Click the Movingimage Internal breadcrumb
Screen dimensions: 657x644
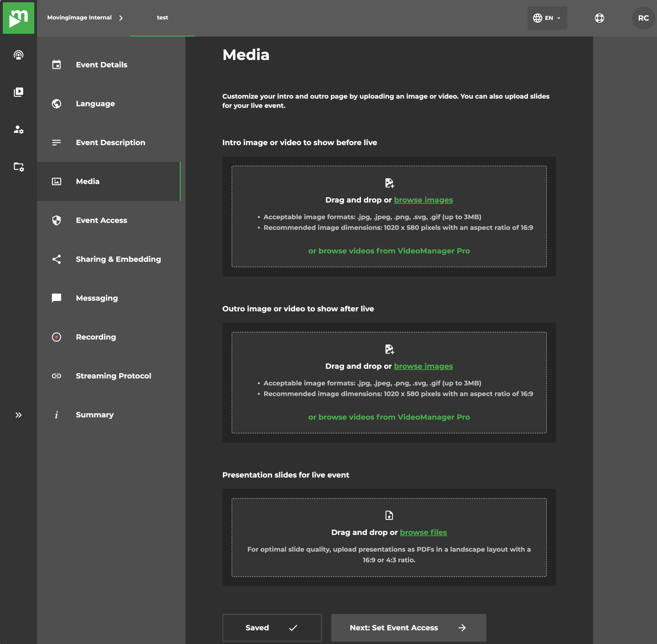click(x=79, y=18)
